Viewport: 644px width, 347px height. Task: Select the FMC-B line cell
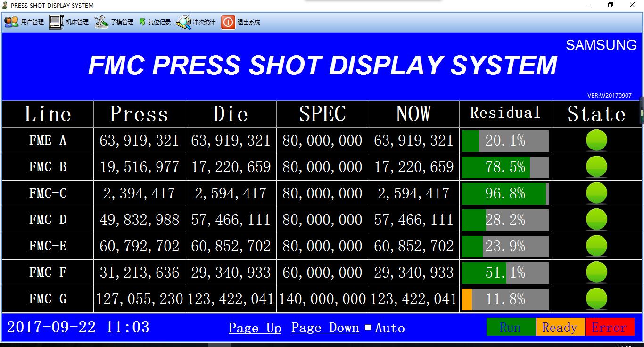coord(48,167)
